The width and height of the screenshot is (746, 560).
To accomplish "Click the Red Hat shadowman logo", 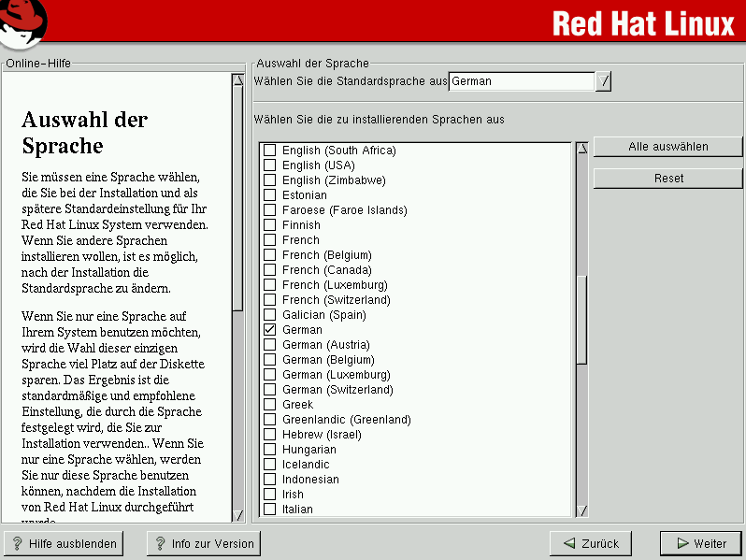I will click(x=23, y=22).
